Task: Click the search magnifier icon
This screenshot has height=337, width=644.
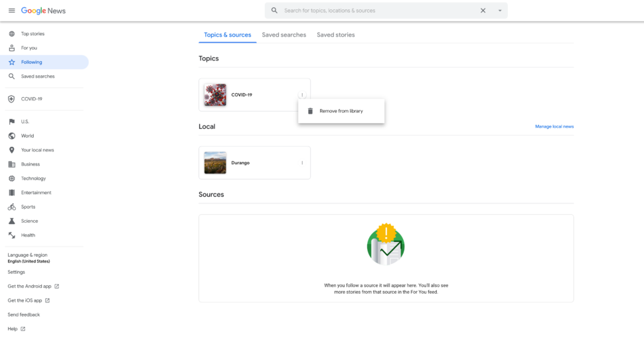Action: (x=274, y=11)
